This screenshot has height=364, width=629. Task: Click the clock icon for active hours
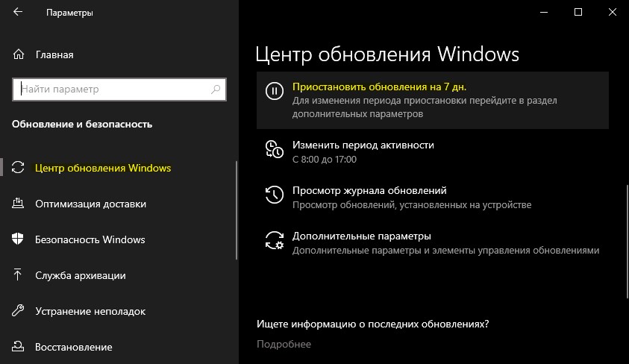tap(275, 149)
